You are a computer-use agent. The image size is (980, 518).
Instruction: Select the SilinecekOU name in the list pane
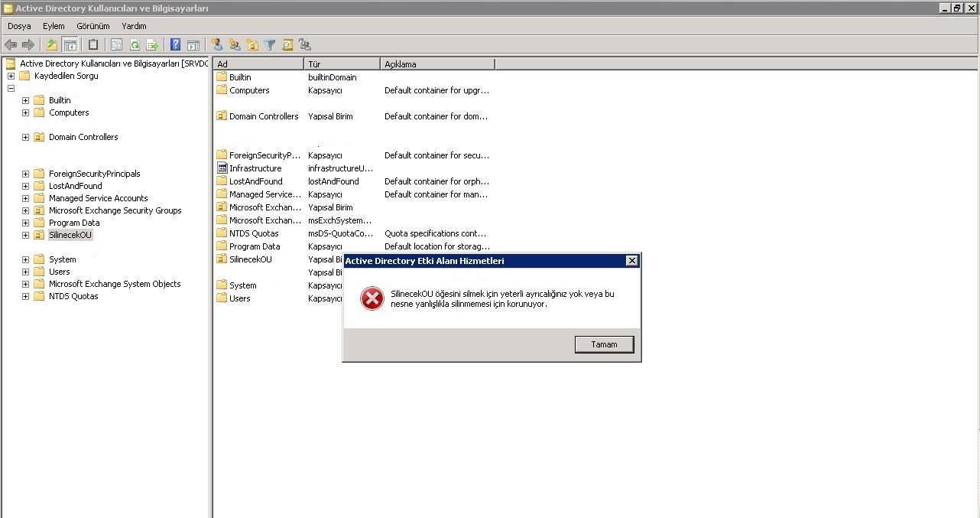coord(251,259)
